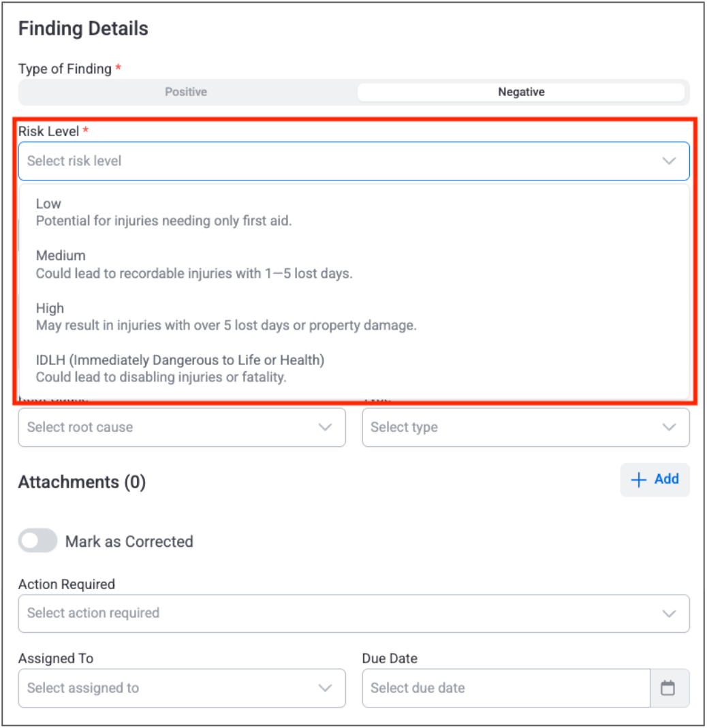Select the IDLH risk level option
This screenshot has width=707, height=728.
(x=180, y=368)
